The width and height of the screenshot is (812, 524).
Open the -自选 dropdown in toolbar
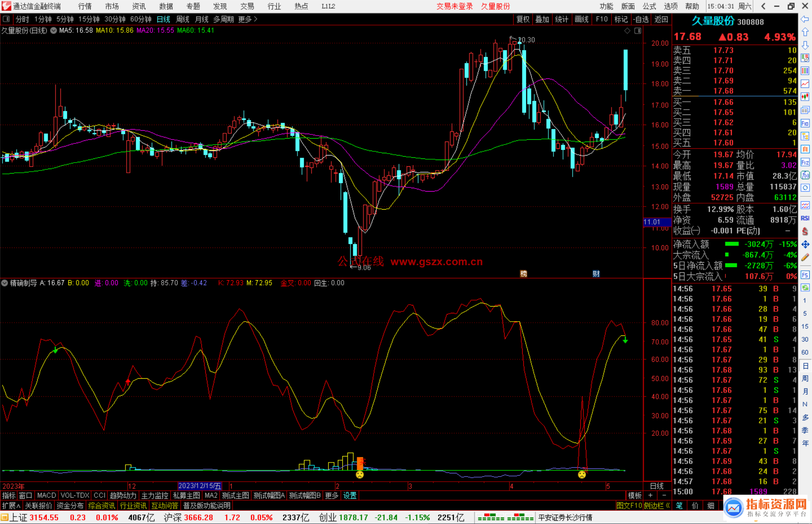click(641, 19)
